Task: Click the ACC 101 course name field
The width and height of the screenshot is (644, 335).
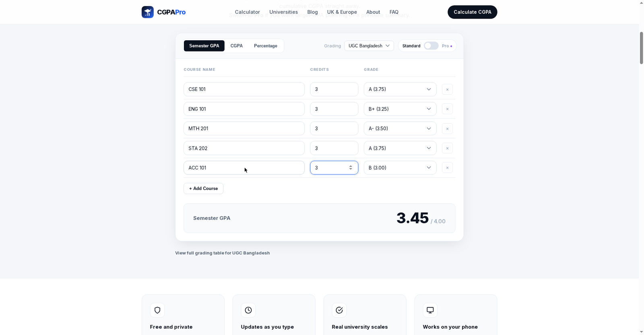Action: click(244, 168)
